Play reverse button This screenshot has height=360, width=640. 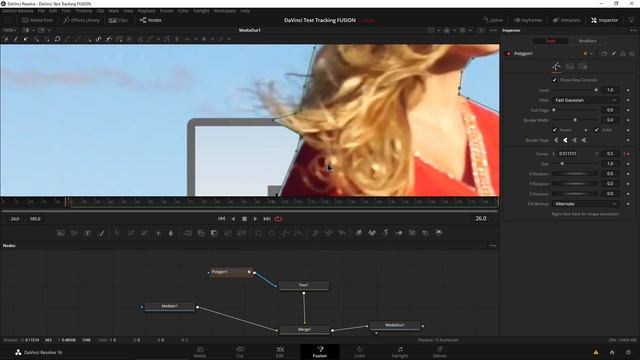233,219
